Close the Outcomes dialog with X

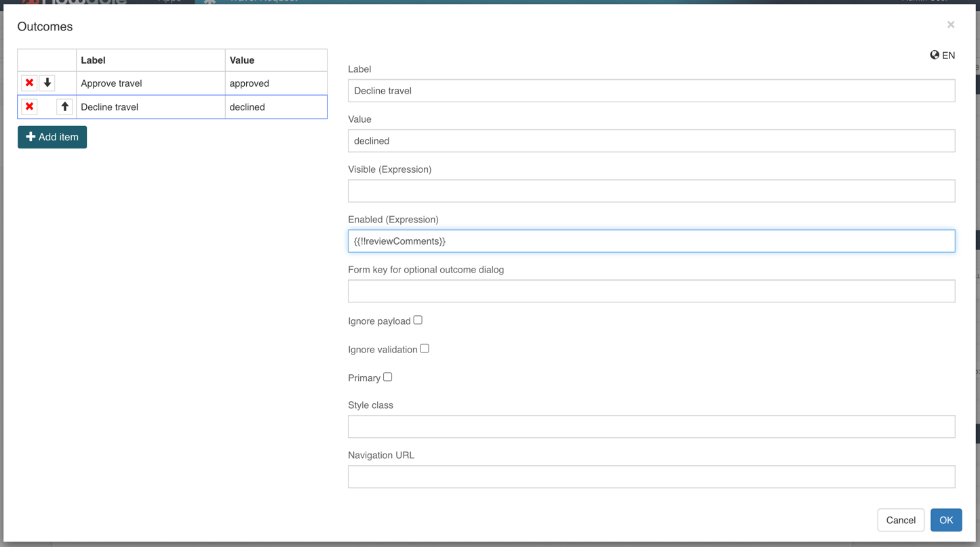[x=950, y=25]
